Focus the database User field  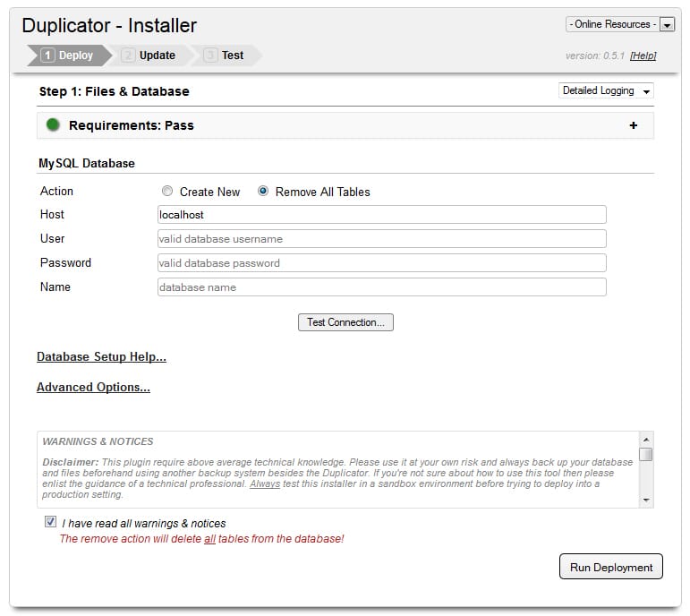(x=381, y=239)
